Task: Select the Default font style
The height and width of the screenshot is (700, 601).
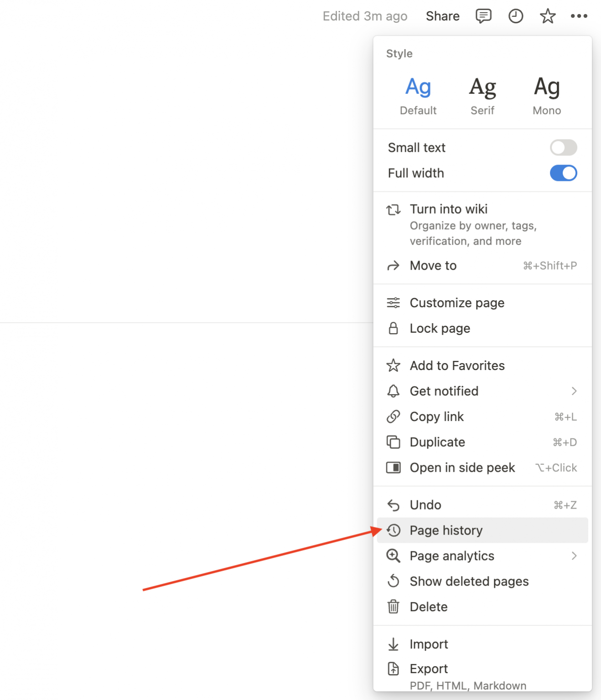Action: coord(418,96)
